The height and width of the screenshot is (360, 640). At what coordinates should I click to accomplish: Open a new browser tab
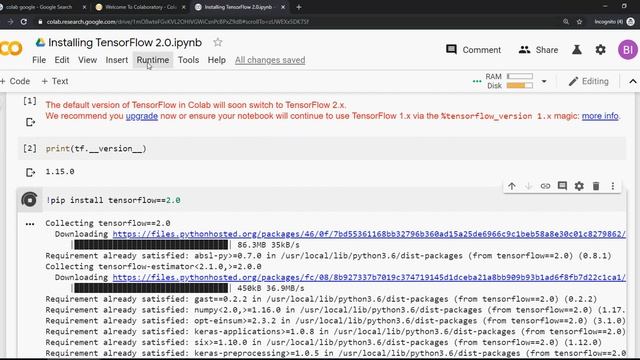pos(298,7)
